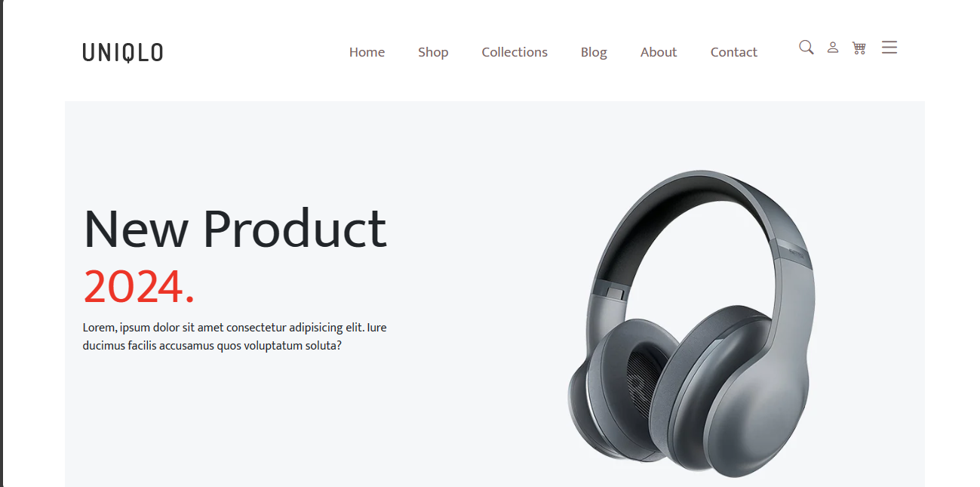
Task: Select the red "2024." text
Action: click(139, 287)
